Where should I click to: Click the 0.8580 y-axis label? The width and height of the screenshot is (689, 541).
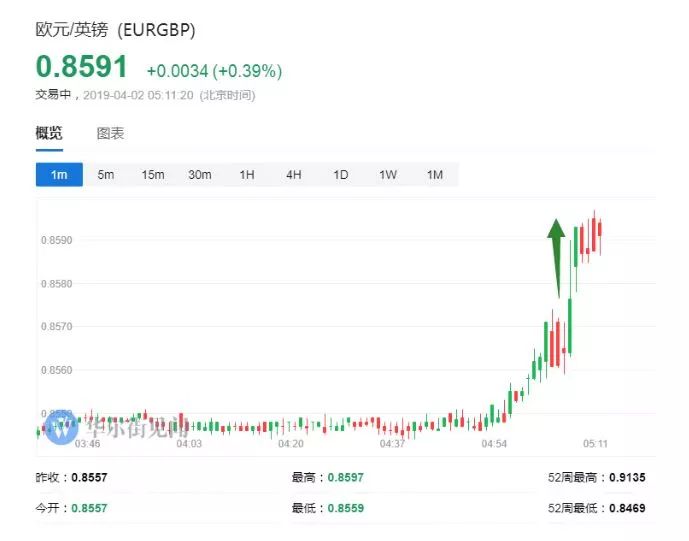[57, 284]
